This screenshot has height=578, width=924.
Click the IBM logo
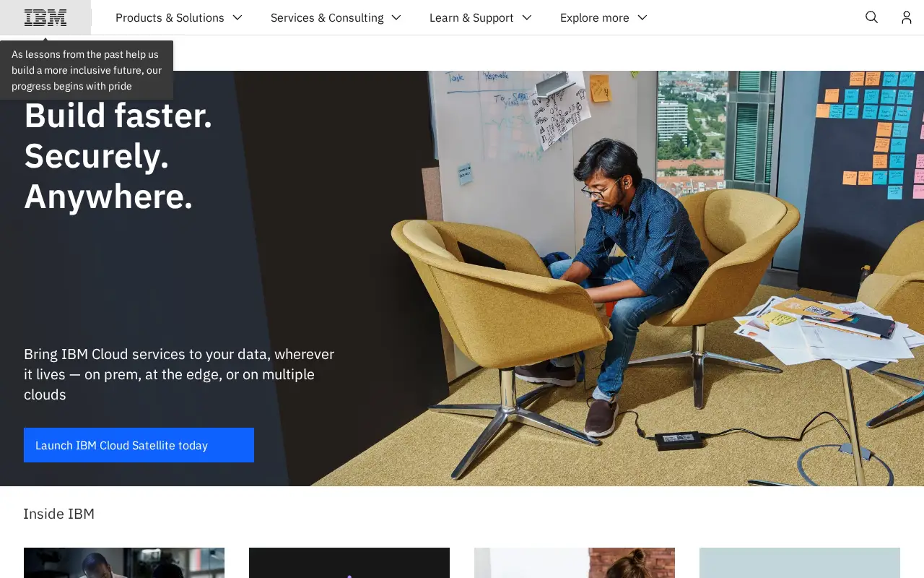(45, 17)
